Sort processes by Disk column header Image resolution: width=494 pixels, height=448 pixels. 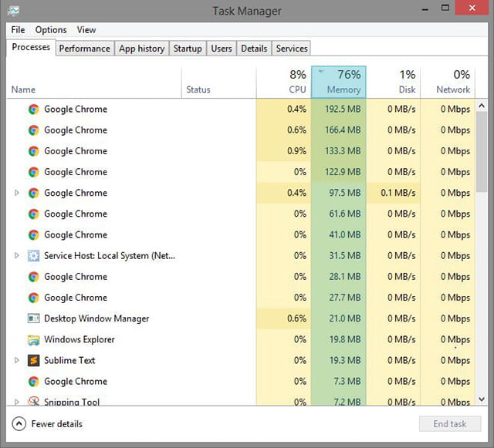coord(394,83)
